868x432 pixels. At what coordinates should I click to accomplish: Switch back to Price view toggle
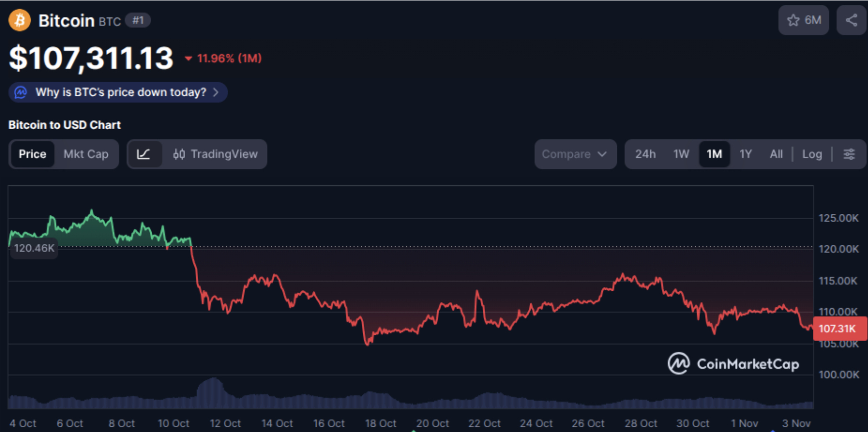click(x=32, y=154)
